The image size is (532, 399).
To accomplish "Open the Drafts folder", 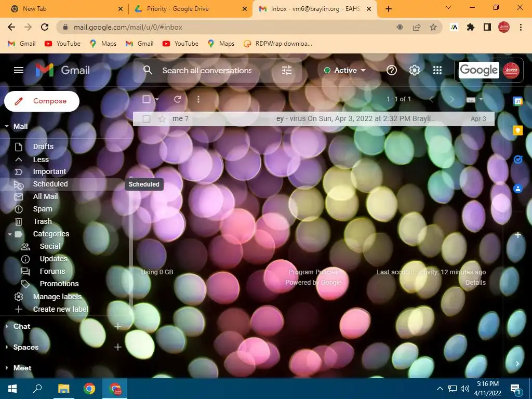I will pos(43,147).
